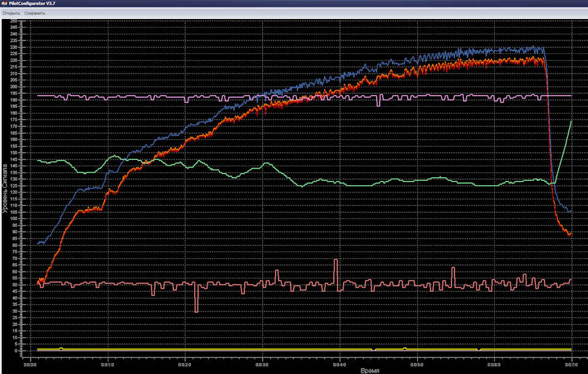The width and height of the screenshot is (588, 374).
Task: Click the 0 value on the signal axis
Action: 16,351
